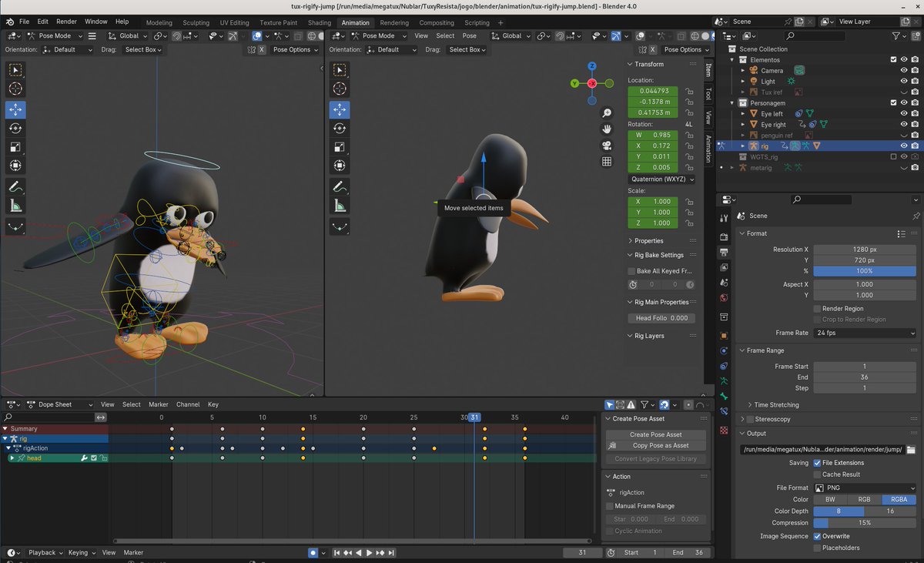924x563 pixels.
Task: Open the View Layer properties tab icon
Action: point(724,266)
